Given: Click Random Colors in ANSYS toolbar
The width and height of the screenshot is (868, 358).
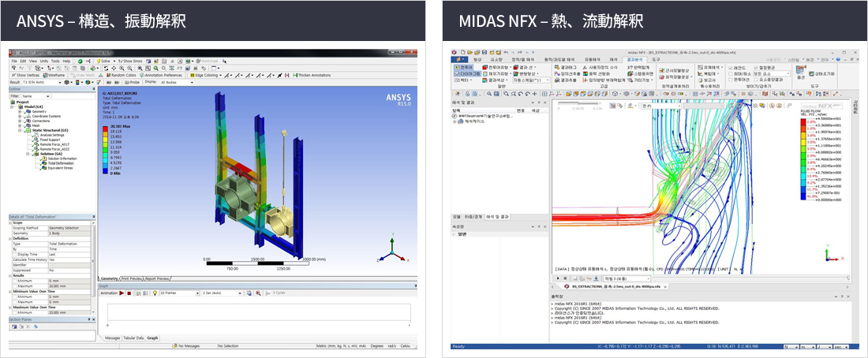Looking at the screenshot, I should tap(122, 75).
